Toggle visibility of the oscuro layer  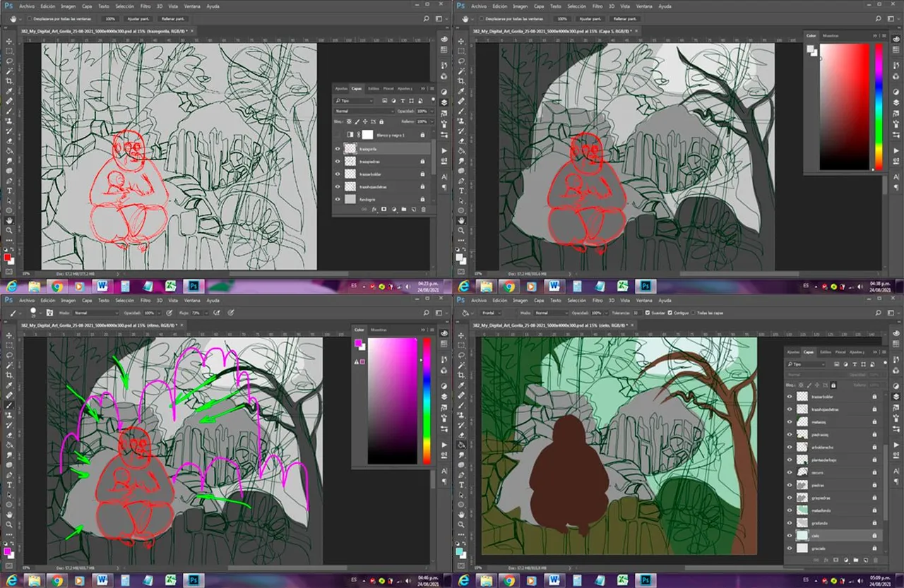[x=790, y=472]
